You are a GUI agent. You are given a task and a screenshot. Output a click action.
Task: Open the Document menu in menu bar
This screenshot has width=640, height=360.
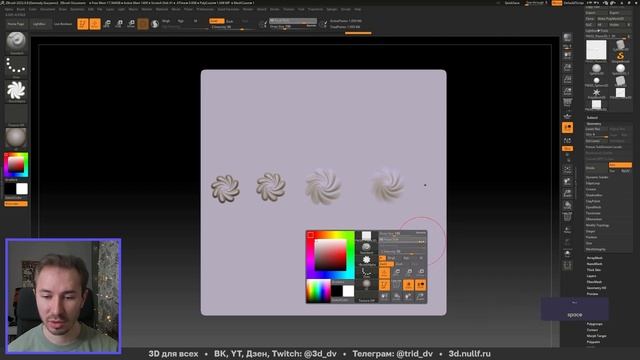pyautogui.click(x=47, y=9)
